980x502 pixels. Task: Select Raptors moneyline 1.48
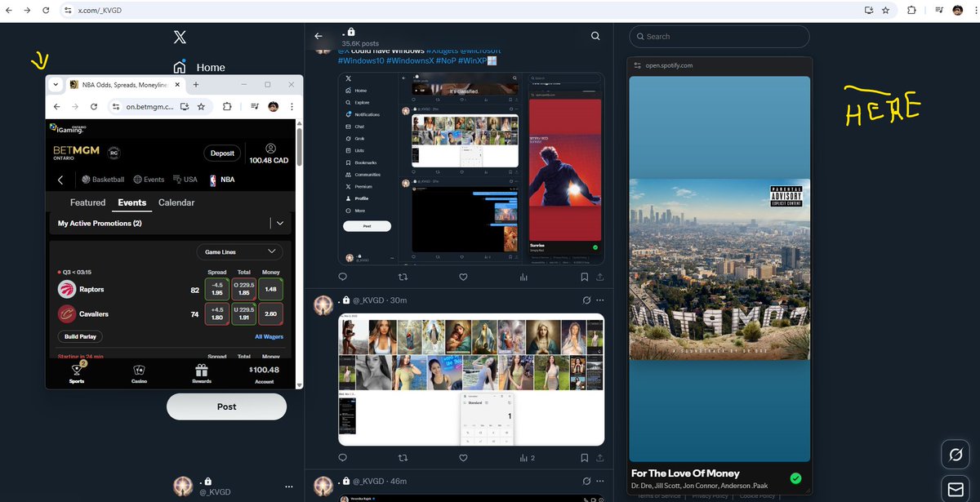(x=271, y=289)
